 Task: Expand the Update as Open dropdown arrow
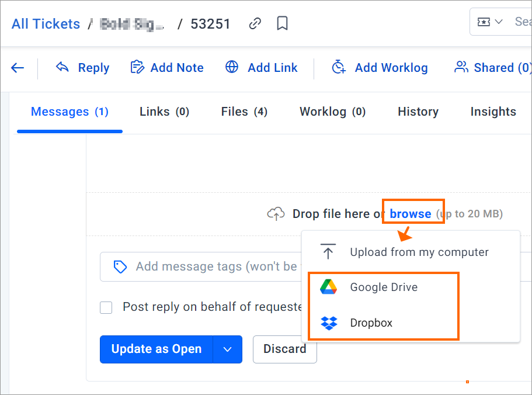[228, 349]
